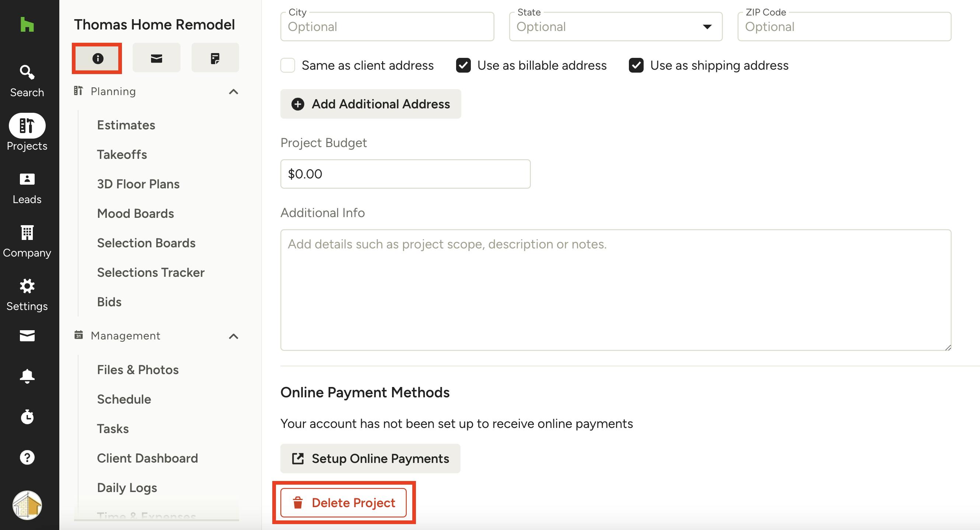Click the Delete Project button

[x=343, y=503]
